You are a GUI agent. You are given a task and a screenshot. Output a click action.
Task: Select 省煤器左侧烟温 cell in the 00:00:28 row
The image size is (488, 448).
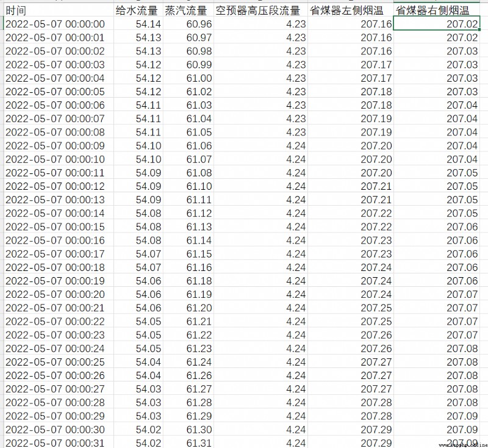pyautogui.click(x=350, y=402)
